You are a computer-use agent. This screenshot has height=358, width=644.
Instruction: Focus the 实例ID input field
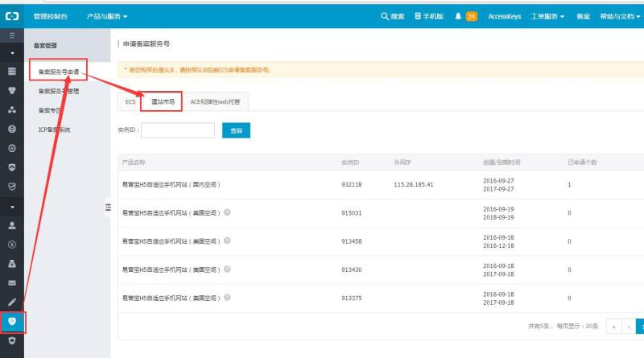[178, 130]
